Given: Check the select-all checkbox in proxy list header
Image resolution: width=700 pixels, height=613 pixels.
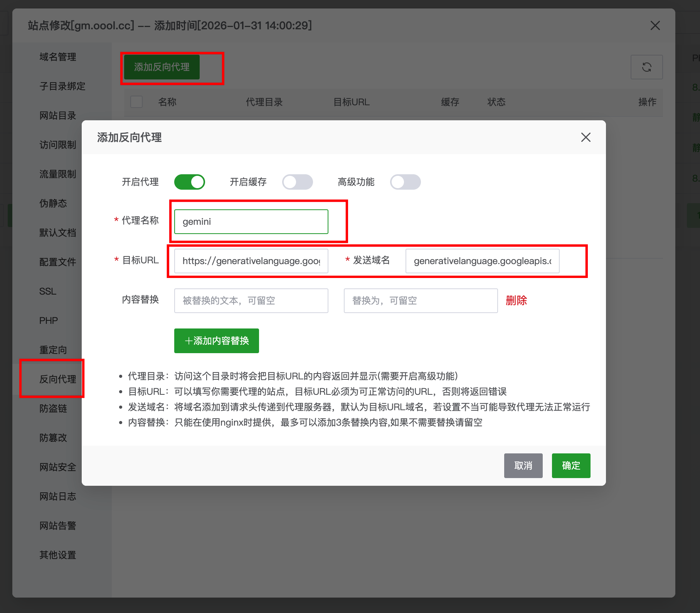Looking at the screenshot, I should (136, 102).
